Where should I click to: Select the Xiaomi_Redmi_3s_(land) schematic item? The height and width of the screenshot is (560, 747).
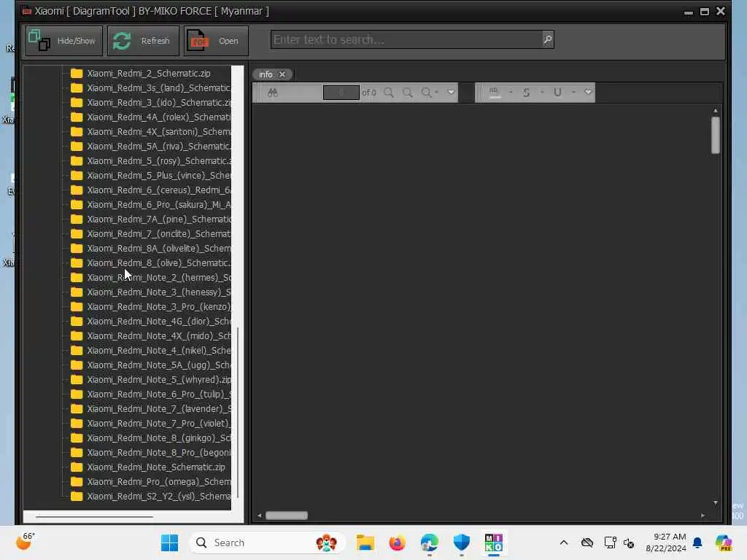click(x=158, y=88)
